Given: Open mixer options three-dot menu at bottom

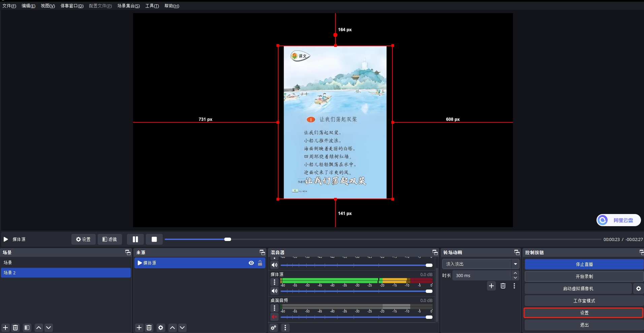Looking at the screenshot, I should (x=285, y=328).
